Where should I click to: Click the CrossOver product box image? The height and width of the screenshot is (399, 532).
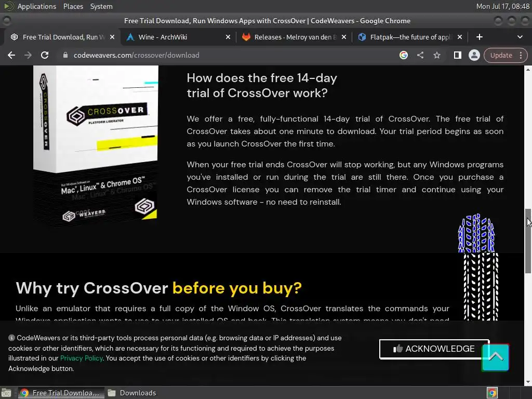pyautogui.click(x=96, y=146)
